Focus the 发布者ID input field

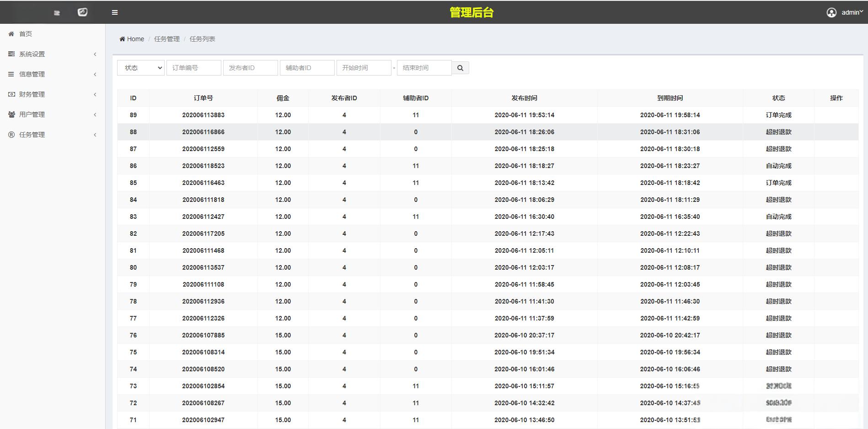pos(251,68)
